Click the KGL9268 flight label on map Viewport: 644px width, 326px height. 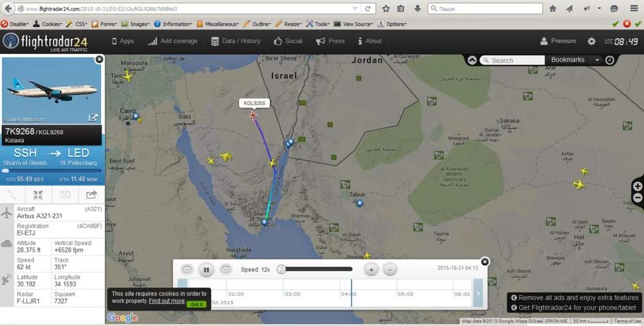[254, 103]
